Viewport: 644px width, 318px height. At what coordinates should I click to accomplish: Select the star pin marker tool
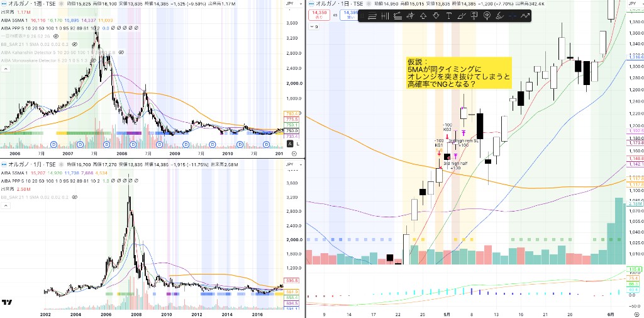pyautogui.click(x=487, y=16)
